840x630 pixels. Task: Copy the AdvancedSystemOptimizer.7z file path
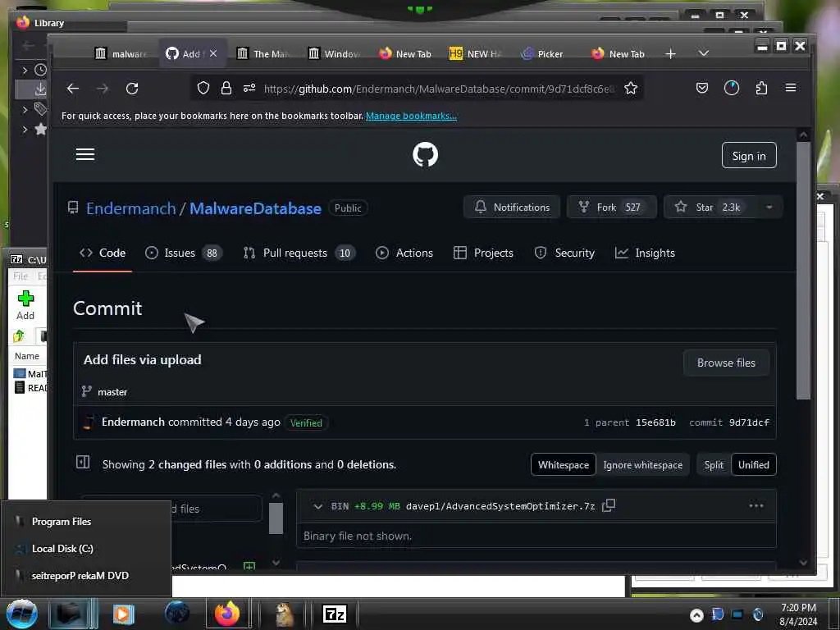pos(609,505)
